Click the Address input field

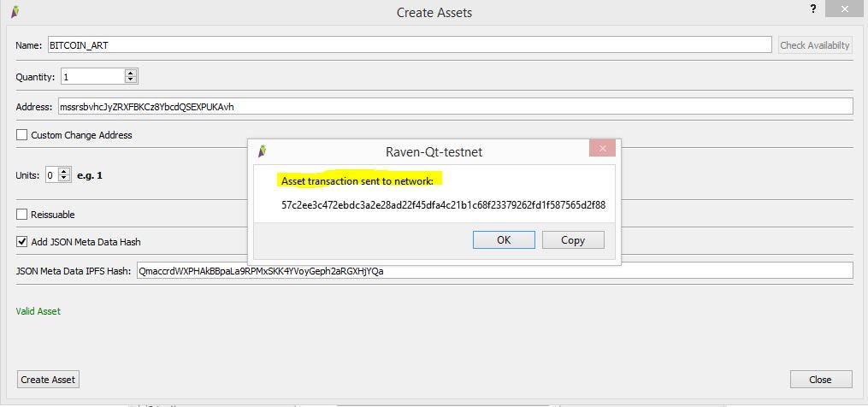(x=456, y=106)
